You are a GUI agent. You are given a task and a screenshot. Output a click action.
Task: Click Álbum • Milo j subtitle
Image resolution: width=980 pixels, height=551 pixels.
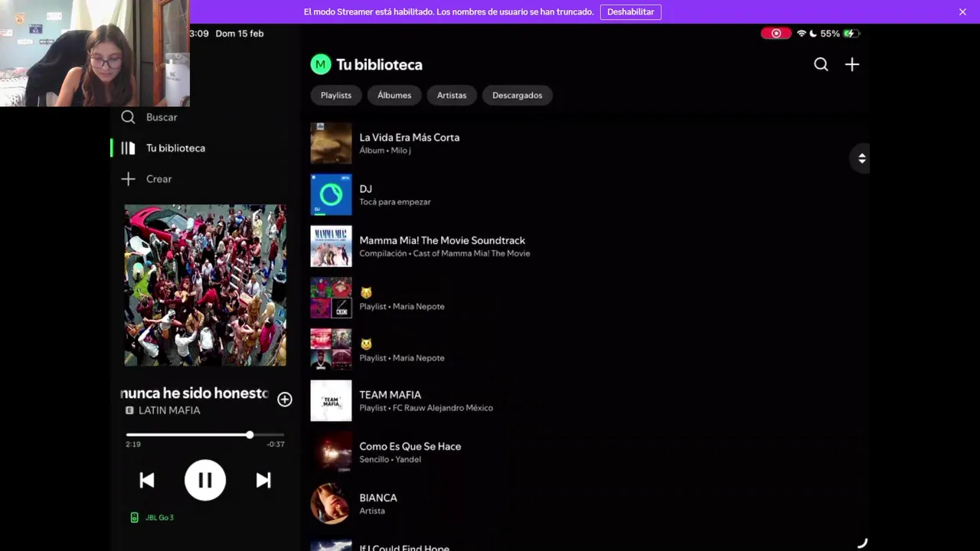(x=385, y=151)
